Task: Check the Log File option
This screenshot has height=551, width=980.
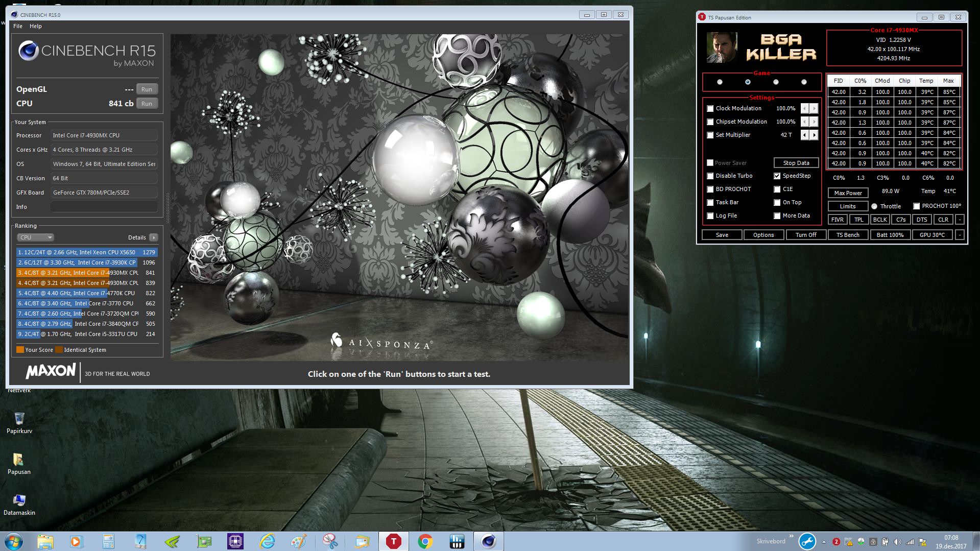Action: [x=710, y=215]
